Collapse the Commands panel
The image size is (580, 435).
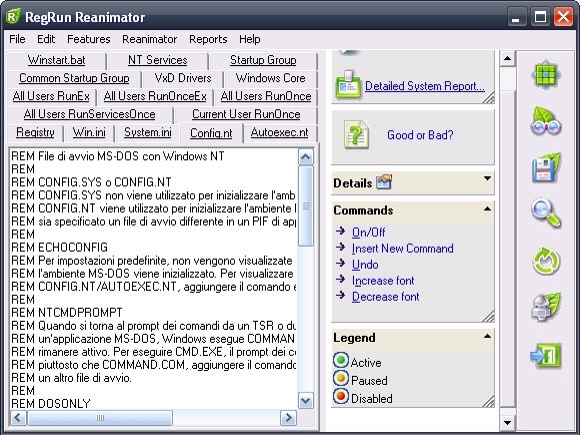487,209
